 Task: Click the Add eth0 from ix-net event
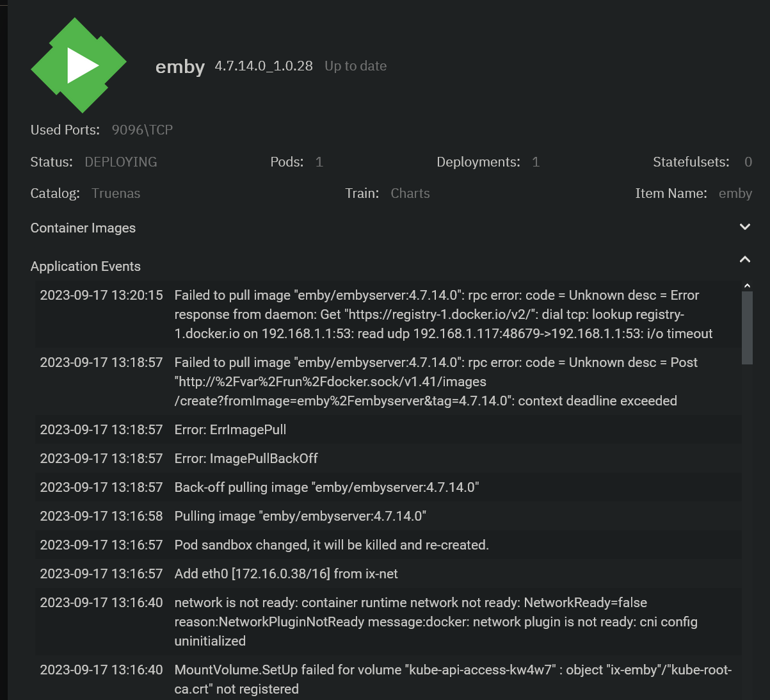coord(388,574)
